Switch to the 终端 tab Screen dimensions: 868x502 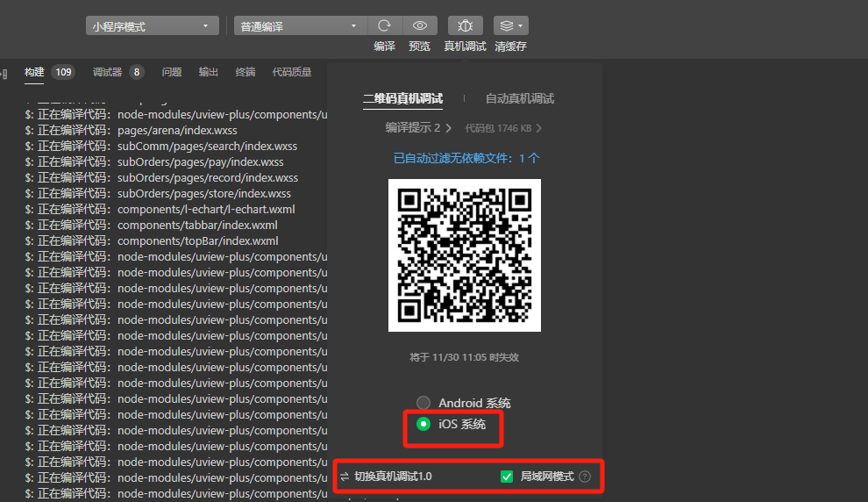(x=245, y=72)
